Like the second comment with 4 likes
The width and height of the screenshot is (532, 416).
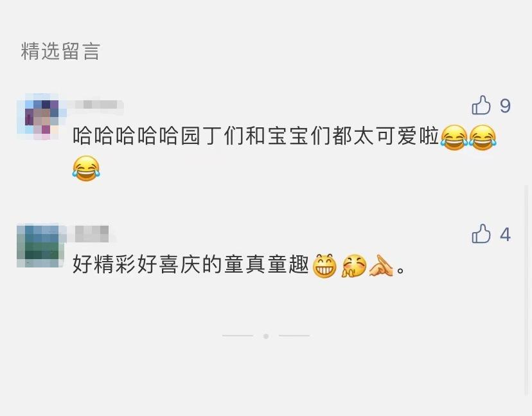coord(481,233)
